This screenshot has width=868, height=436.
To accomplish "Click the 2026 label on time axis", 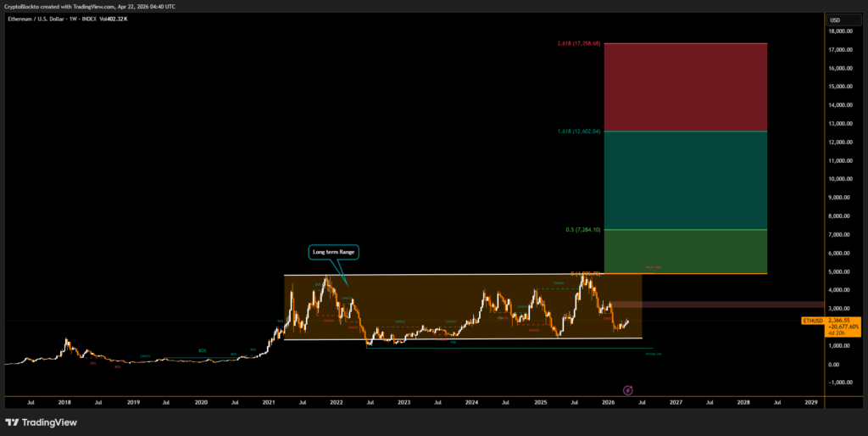I will [608, 401].
